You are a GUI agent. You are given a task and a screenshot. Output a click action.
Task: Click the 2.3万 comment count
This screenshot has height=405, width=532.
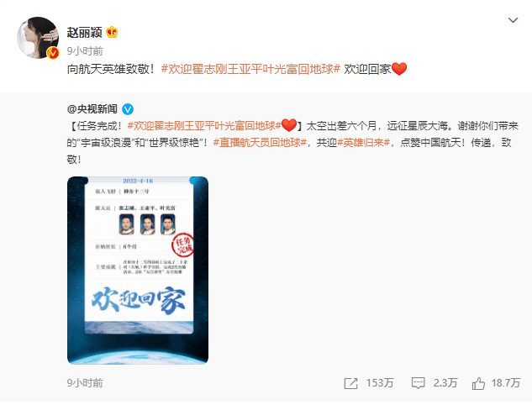[445, 383]
